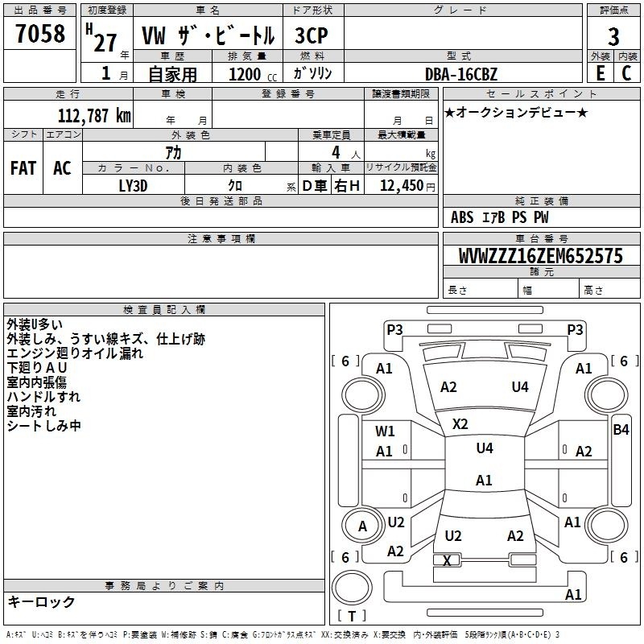This screenshot has height=644, width=644.
Task: Click the chassis number WVWZZZ16ZEM652575
Action: (540, 256)
